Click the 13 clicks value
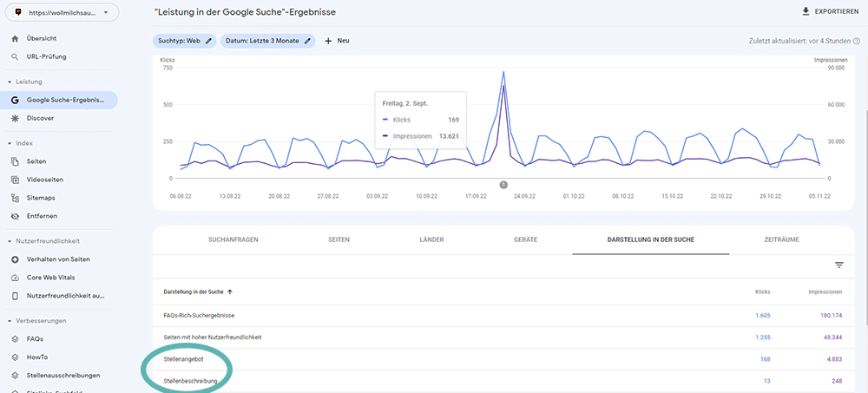 (766, 381)
